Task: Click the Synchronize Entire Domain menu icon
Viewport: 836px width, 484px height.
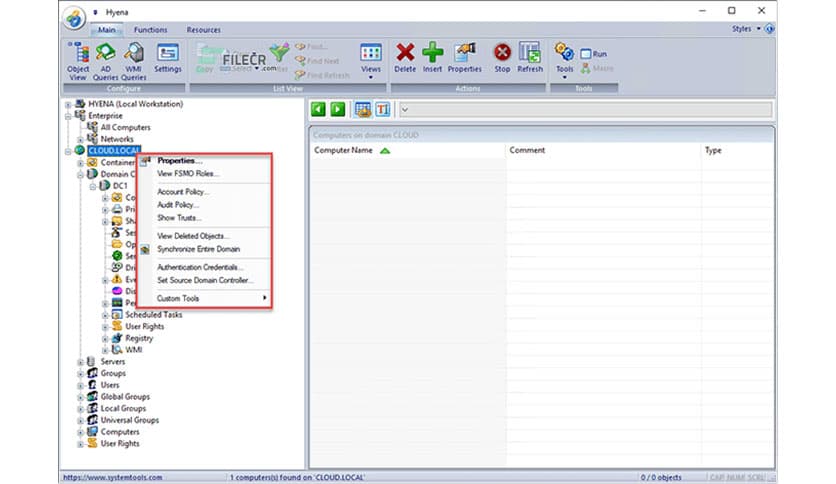Action: click(145, 249)
